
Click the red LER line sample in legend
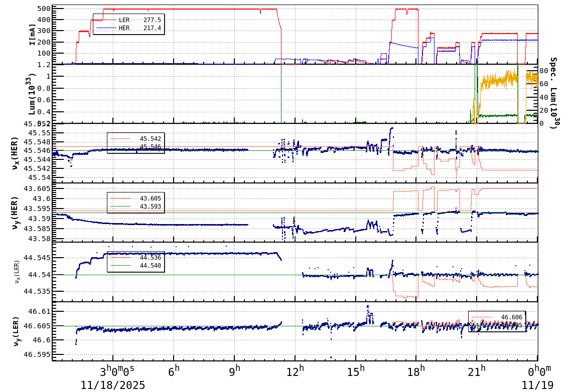(106, 20)
